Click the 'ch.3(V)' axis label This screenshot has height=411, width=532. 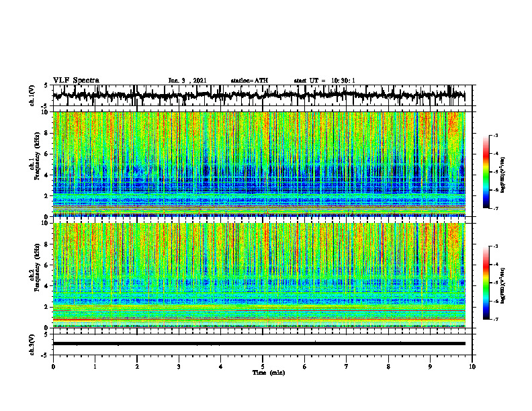(x=32, y=345)
